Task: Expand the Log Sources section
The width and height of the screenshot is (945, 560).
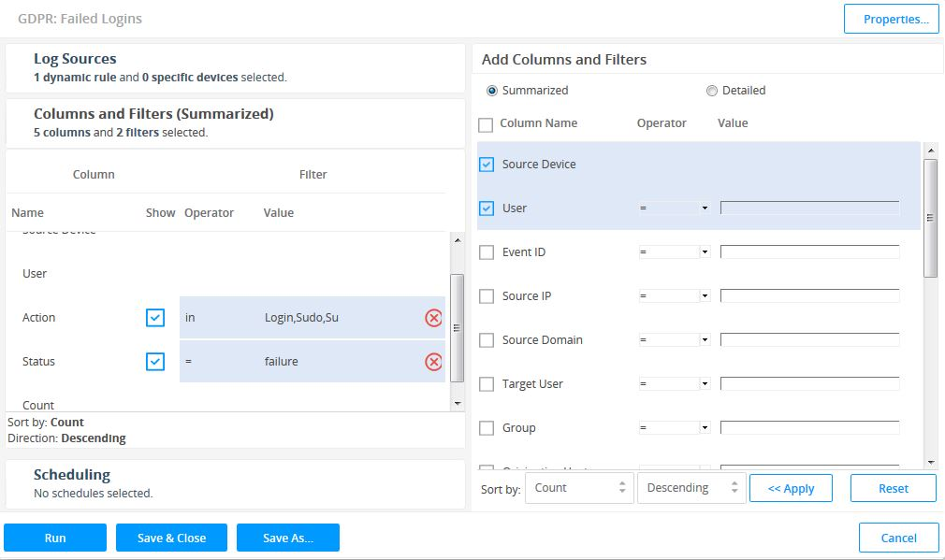Action: [x=75, y=59]
